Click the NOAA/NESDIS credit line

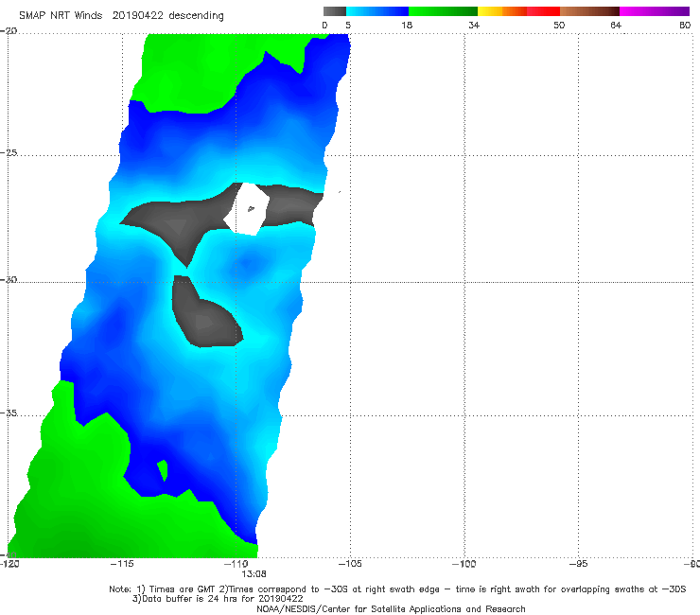pos(391,608)
